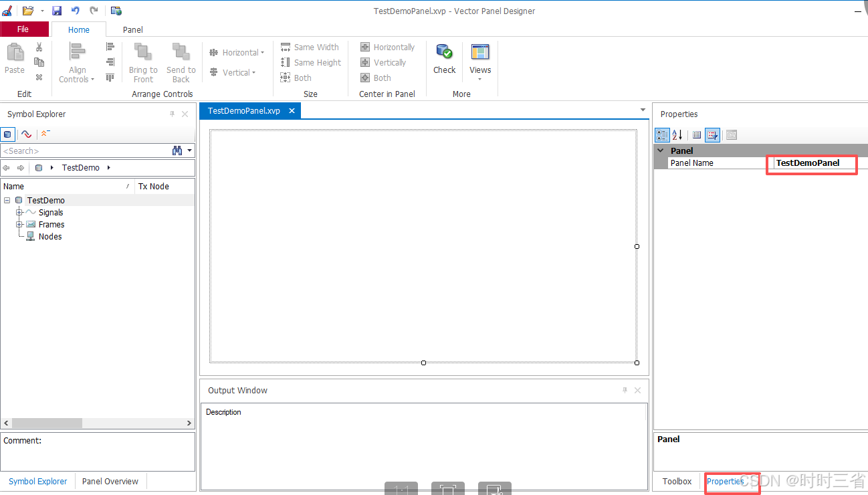Screen dimensions: 868x495
Task: Open the dropdown arrow beside the Open folder icon
Action: 42,11
